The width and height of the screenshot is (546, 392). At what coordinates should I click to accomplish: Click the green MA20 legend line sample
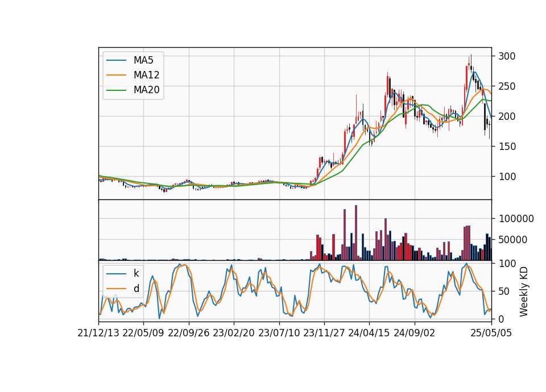116,90
